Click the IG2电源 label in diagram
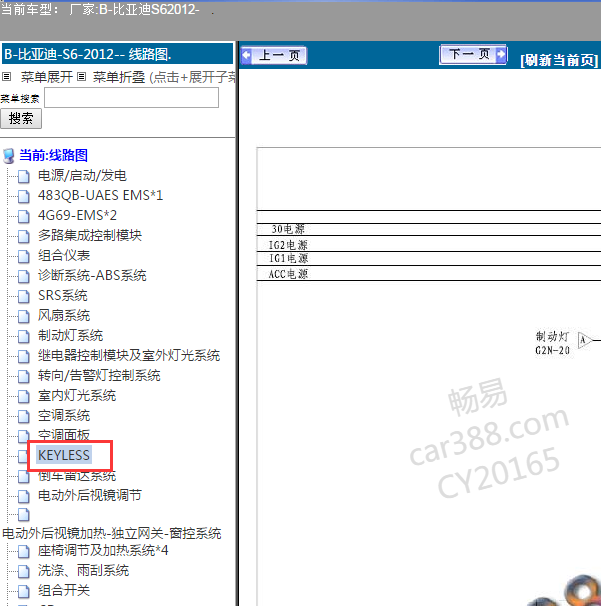601x606 pixels. point(288,244)
